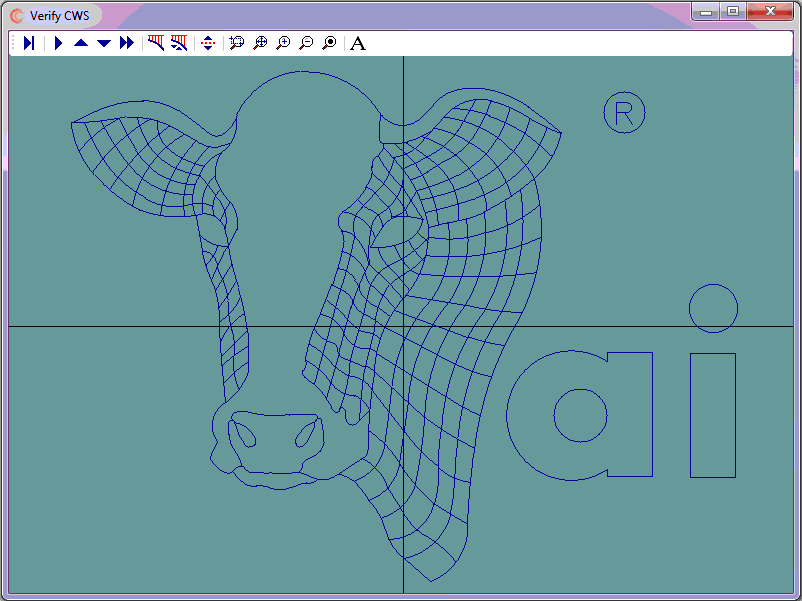Viewport: 802px width, 601px height.
Task: Click the pan magnifier with crossed arrows
Action: click(260, 43)
